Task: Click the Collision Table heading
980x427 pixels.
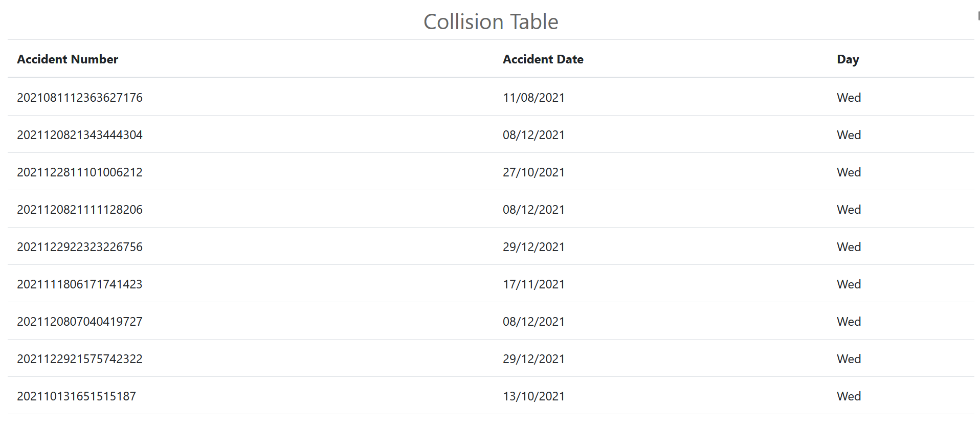Action: (491, 22)
